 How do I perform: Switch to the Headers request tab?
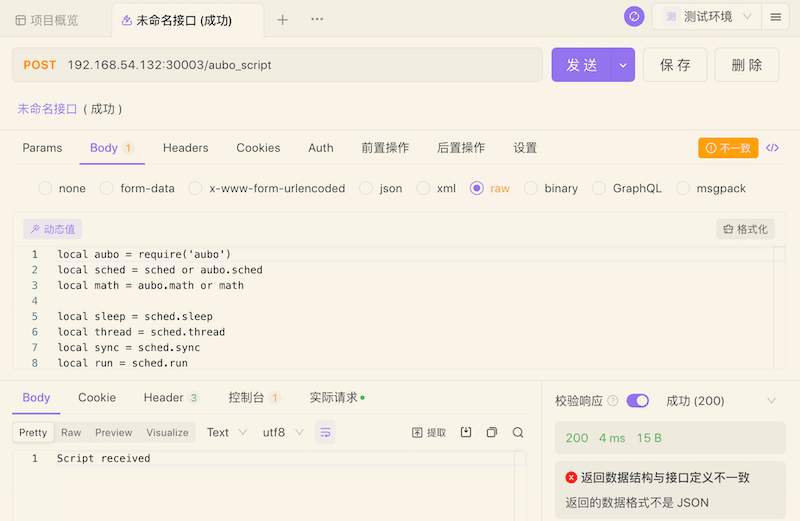pos(186,148)
